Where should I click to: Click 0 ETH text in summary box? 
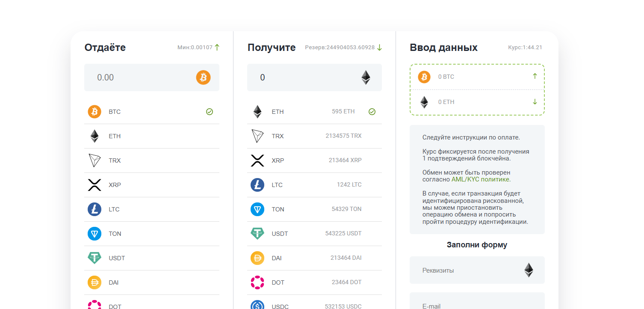(446, 102)
